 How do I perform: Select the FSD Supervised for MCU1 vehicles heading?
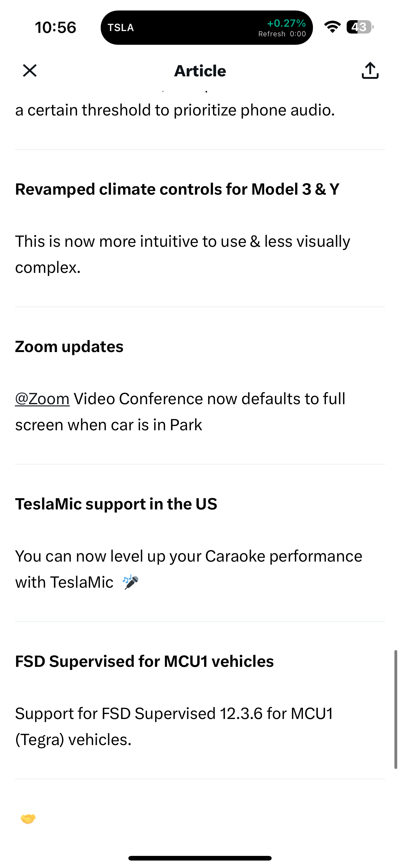[x=144, y=661]
